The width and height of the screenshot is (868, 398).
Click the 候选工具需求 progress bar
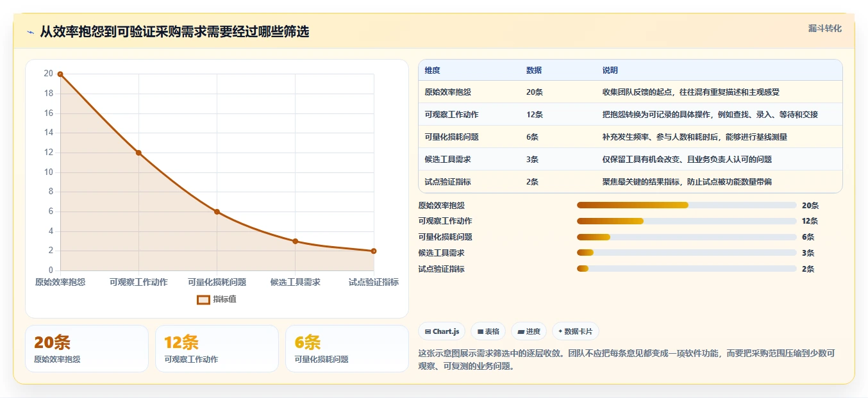(x=687, y=253)
